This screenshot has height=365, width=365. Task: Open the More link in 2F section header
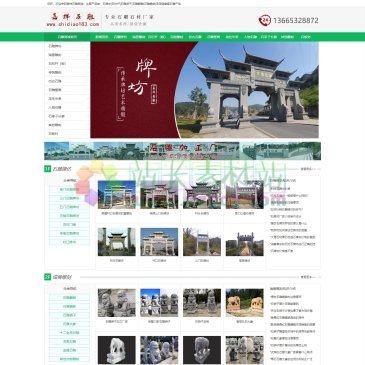[307, 277]
